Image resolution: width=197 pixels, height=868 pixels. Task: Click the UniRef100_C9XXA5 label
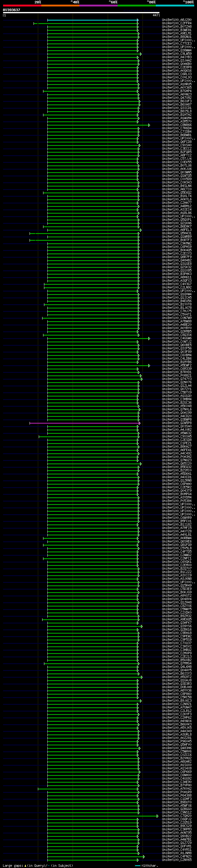[177, 436]
